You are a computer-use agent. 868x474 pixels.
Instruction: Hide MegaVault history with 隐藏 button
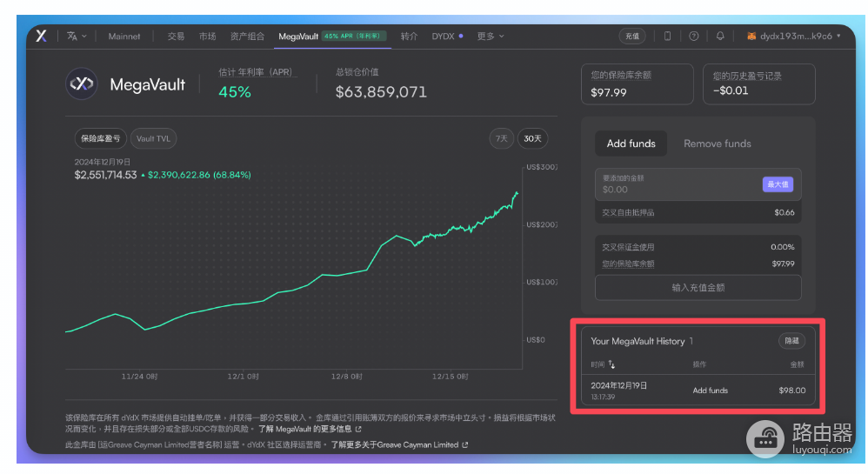791,341
